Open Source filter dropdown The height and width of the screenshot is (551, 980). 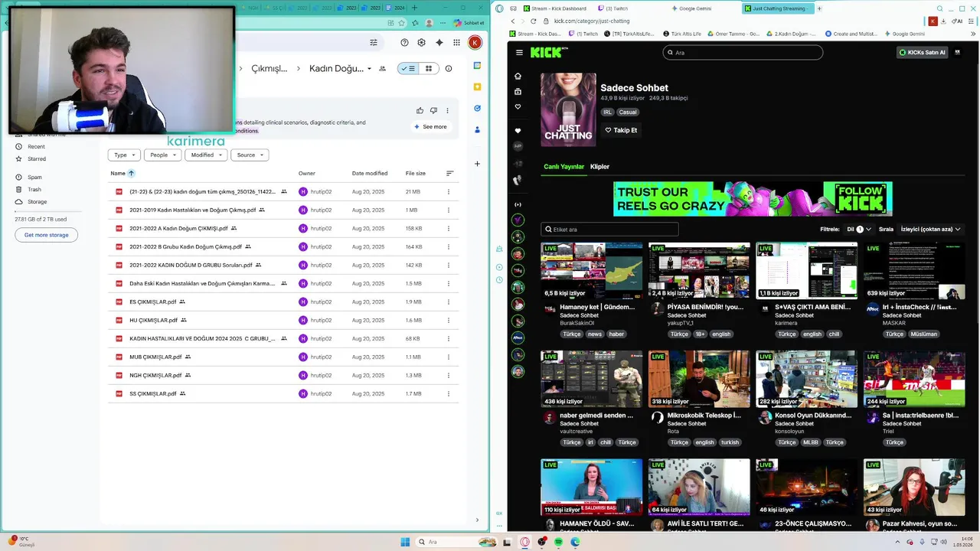(250, 155)
